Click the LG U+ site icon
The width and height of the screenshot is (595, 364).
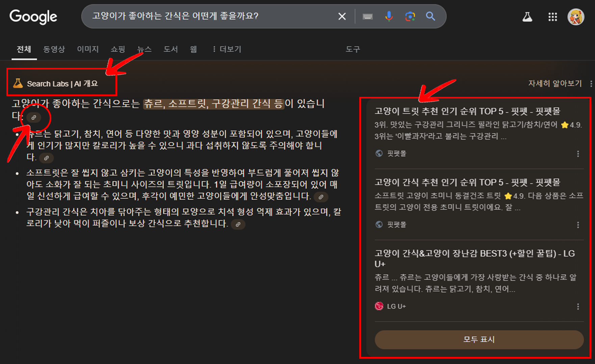[379, 306]
